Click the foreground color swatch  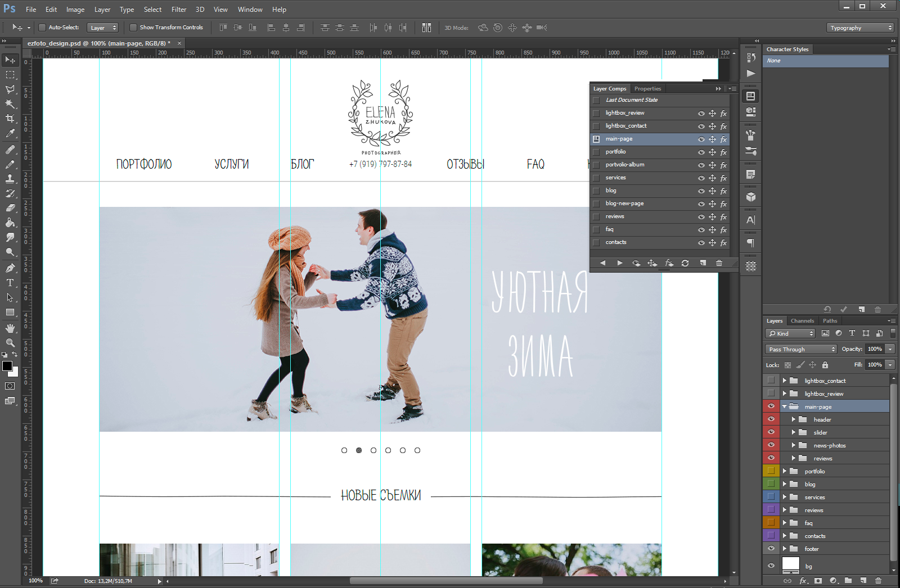[x=7, y=366]
